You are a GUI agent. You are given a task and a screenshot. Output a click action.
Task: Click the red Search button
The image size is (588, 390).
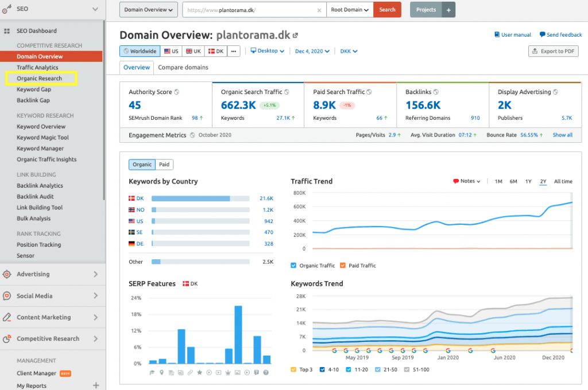[x=387, y=10]
